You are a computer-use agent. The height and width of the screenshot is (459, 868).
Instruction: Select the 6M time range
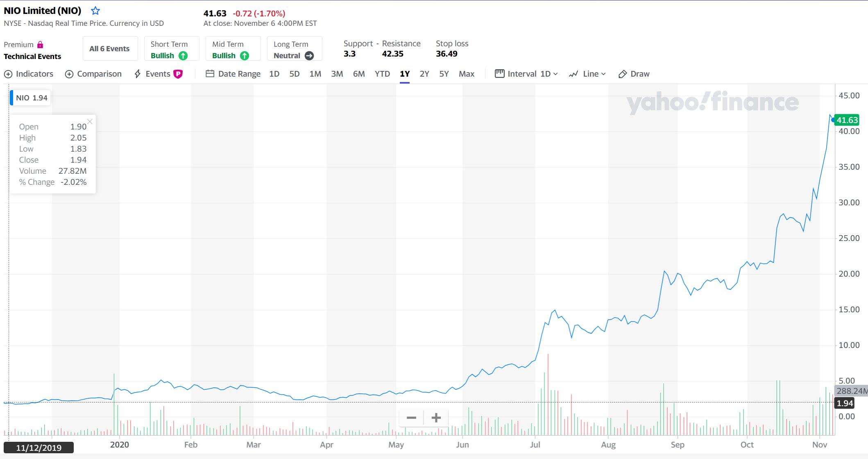tap(359, 74)
